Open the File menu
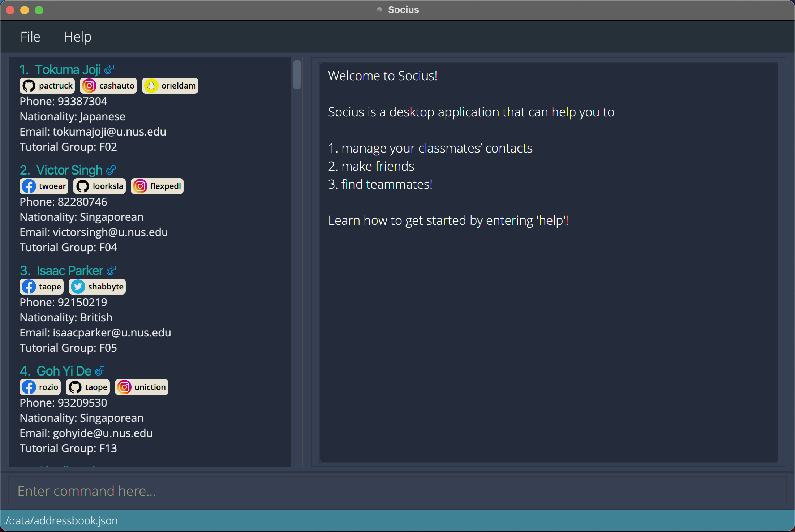This screenshot has width=795, height=532. coord(30,37)
